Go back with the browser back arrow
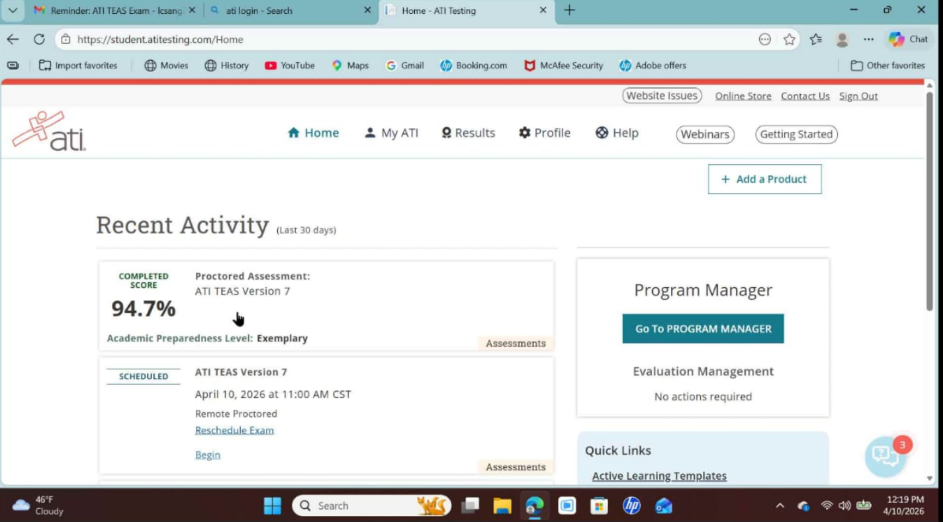 (x=13, y=39)
